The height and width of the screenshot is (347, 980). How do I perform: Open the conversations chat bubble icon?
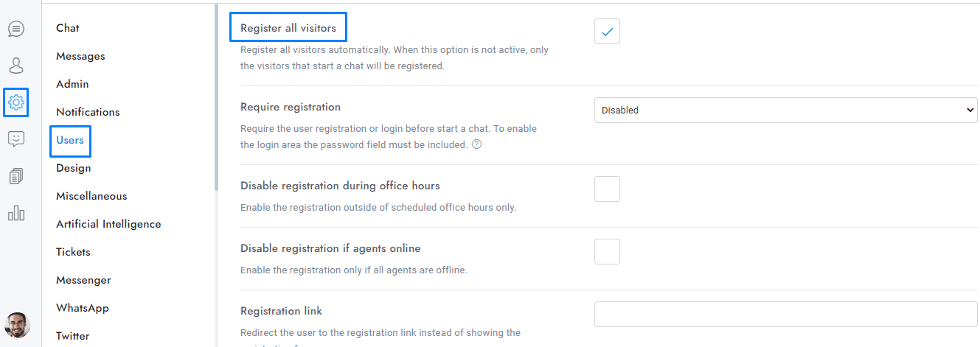pos(16,29)
